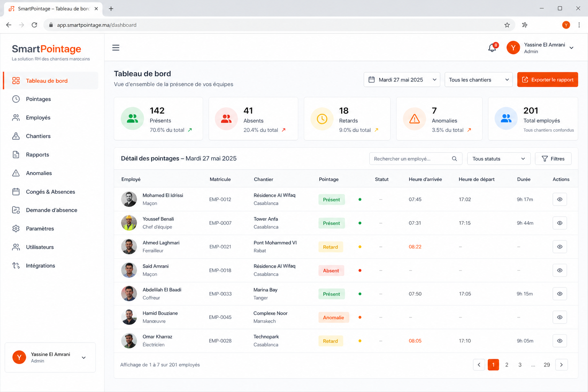588x392 pixels.
Task: Expand the Mardi 27 mai 2025 date dropdown
Action: [402, 80]
